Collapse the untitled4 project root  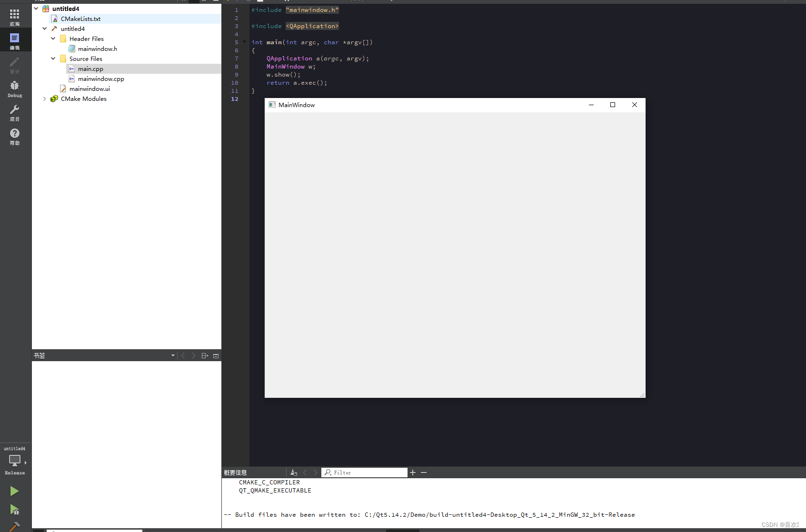pos(36,8)
